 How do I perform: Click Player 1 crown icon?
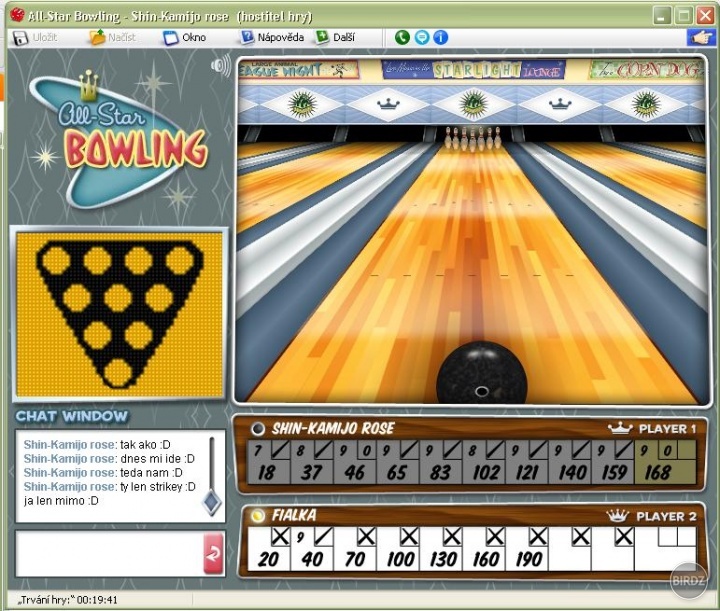pyautogui.click(x=620, y=428)
